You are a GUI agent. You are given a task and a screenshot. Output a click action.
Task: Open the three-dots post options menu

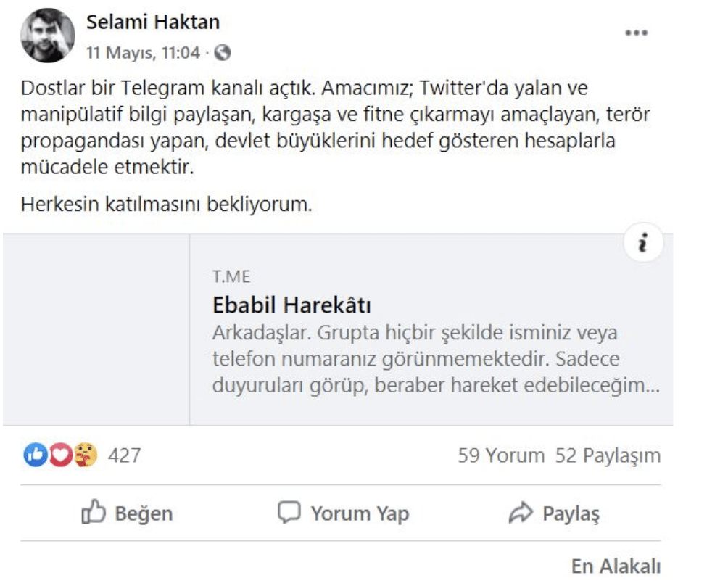pyautogui.click(x=636, y=33)
